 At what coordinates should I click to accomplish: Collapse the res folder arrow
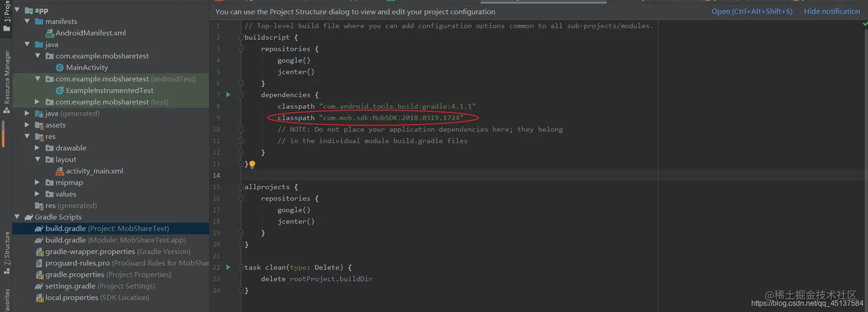pos(28,136)
